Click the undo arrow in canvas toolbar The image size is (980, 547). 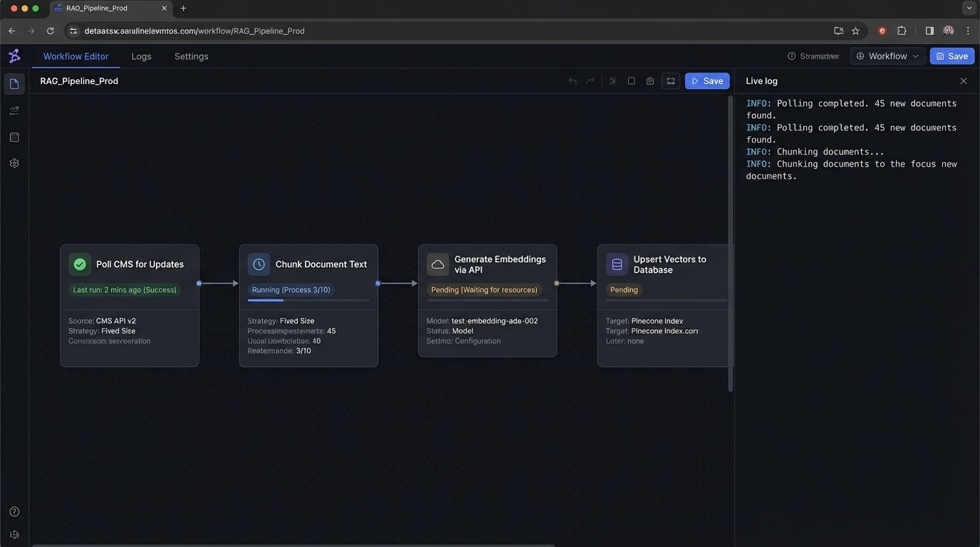(573, 81)
